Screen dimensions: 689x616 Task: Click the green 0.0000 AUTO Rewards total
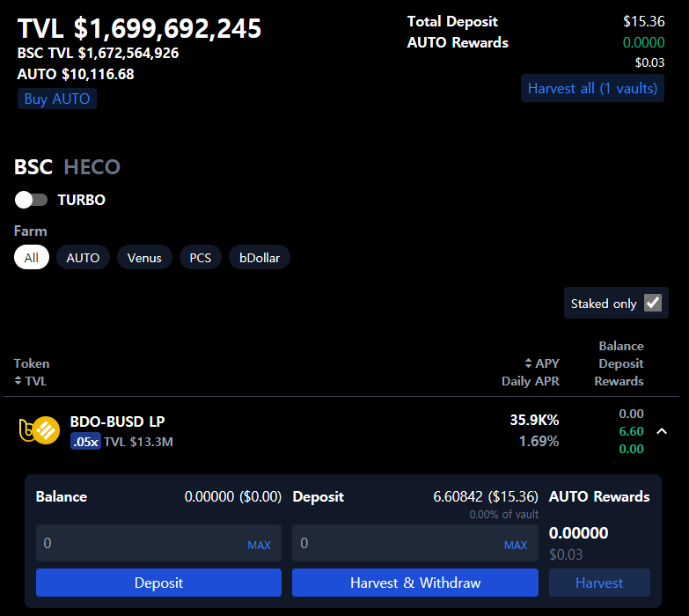644,42
